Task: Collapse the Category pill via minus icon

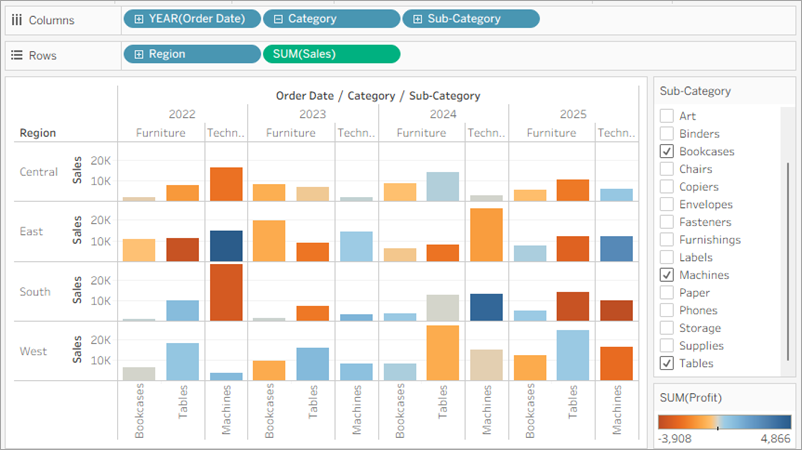Action: pyautogui.click(x=277, y=19)
